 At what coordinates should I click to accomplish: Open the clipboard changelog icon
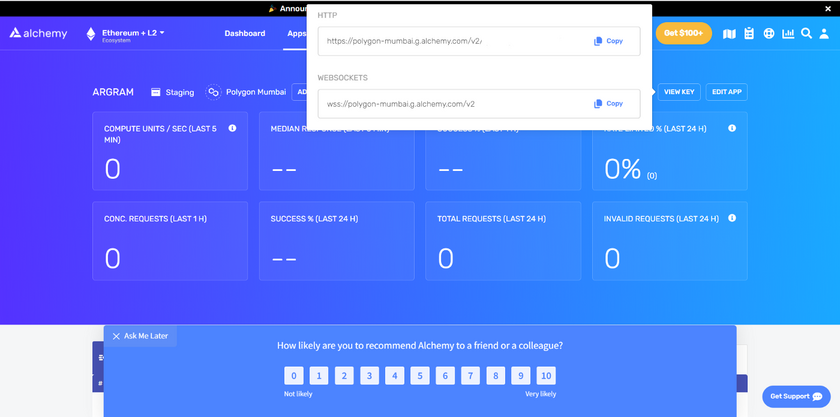coord(749,34)
